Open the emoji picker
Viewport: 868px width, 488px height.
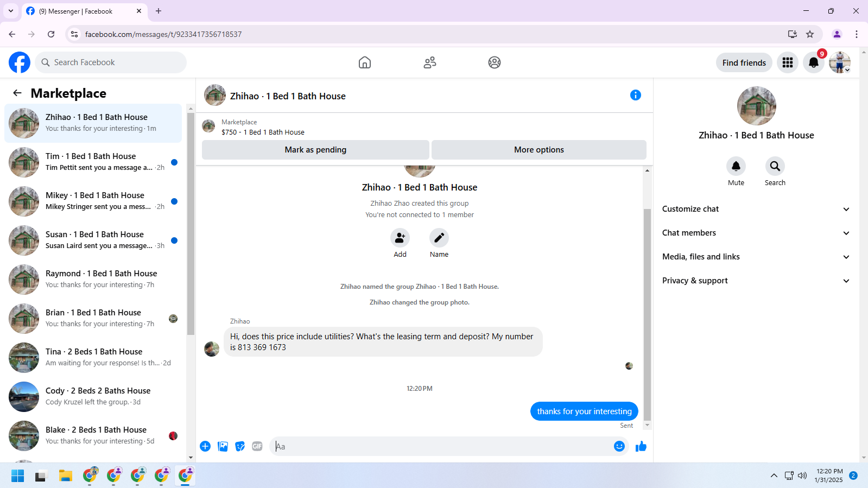click(619, 446)
